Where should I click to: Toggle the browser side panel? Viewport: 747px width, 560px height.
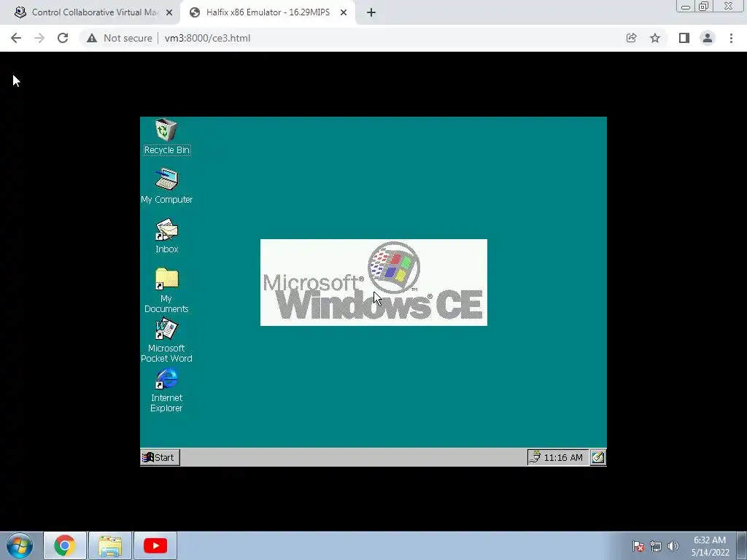pos(684,38)
